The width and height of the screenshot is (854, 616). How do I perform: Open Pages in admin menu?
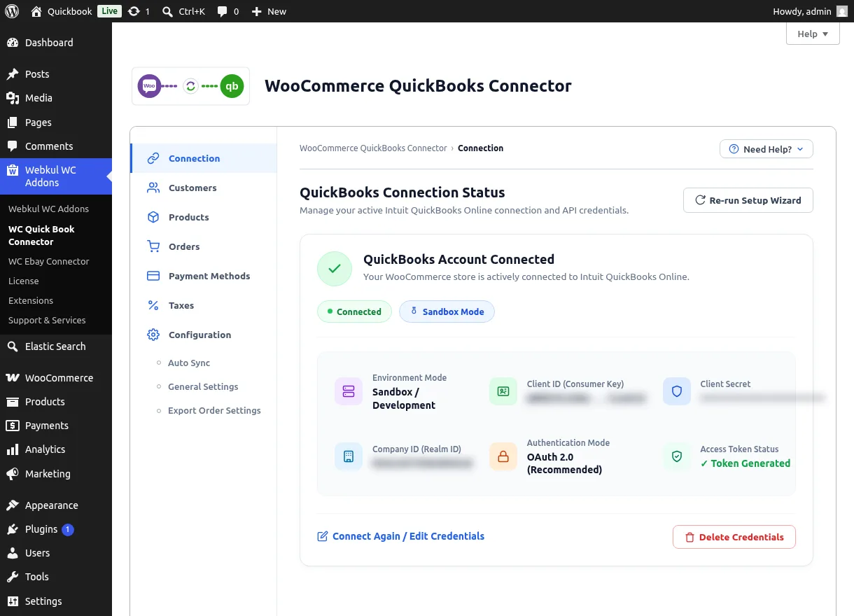pos(56,122)
